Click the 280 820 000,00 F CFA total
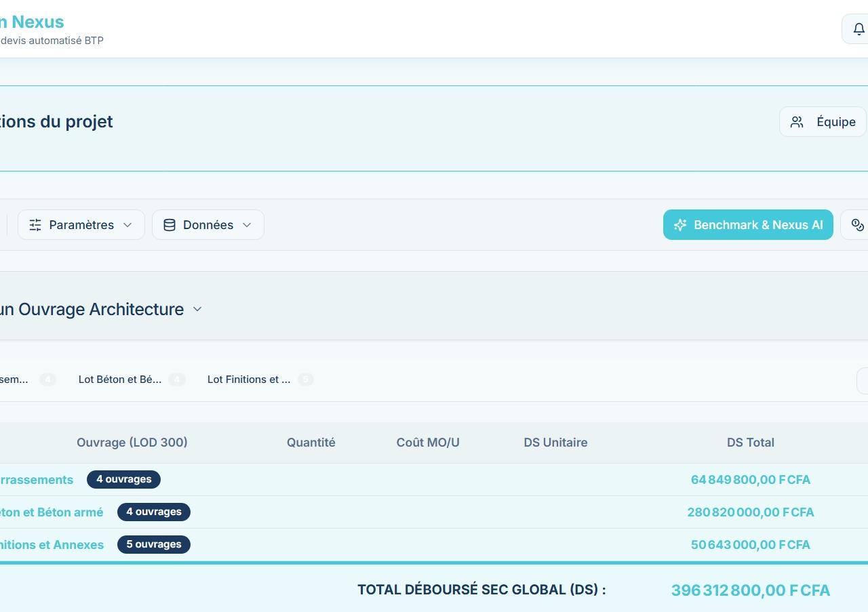 (x=751, y=512)
